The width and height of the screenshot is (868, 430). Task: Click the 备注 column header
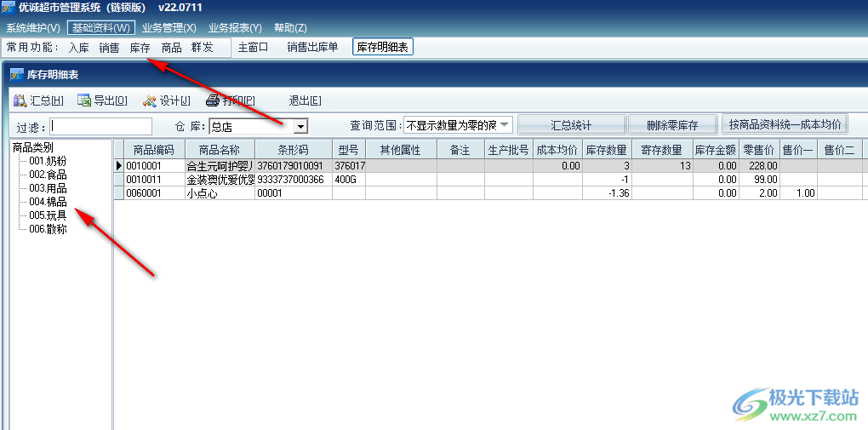[x=460, y=150]
